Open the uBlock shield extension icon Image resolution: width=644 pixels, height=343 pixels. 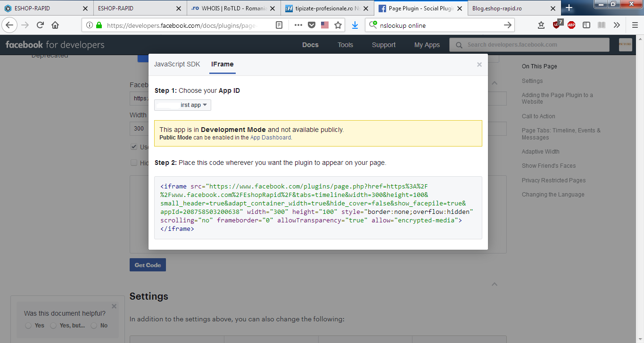557,24
